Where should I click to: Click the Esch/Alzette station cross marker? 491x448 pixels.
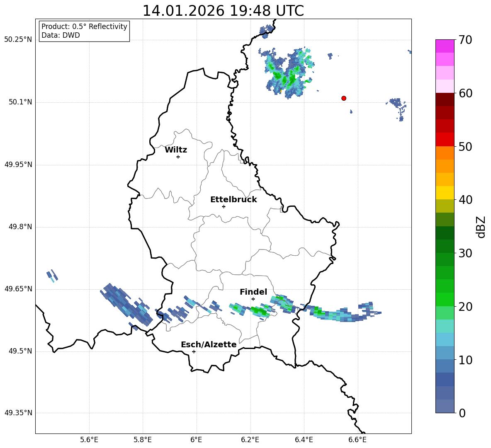point(194,351)
